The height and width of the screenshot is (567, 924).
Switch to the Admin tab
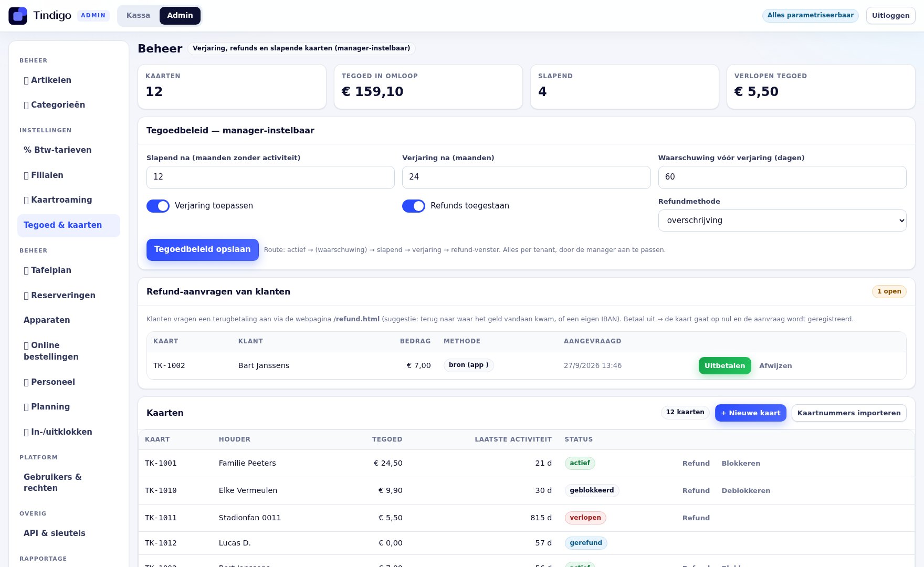(180, 16)
